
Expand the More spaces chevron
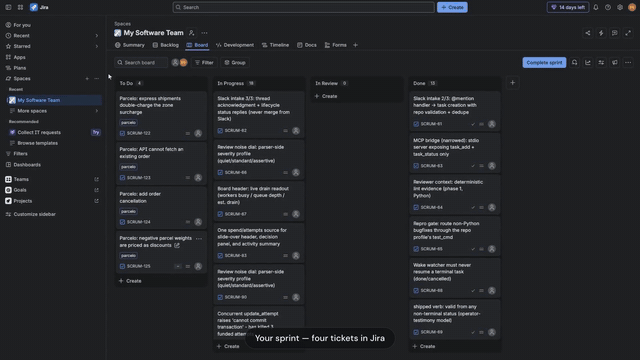[x=97, y=111]
